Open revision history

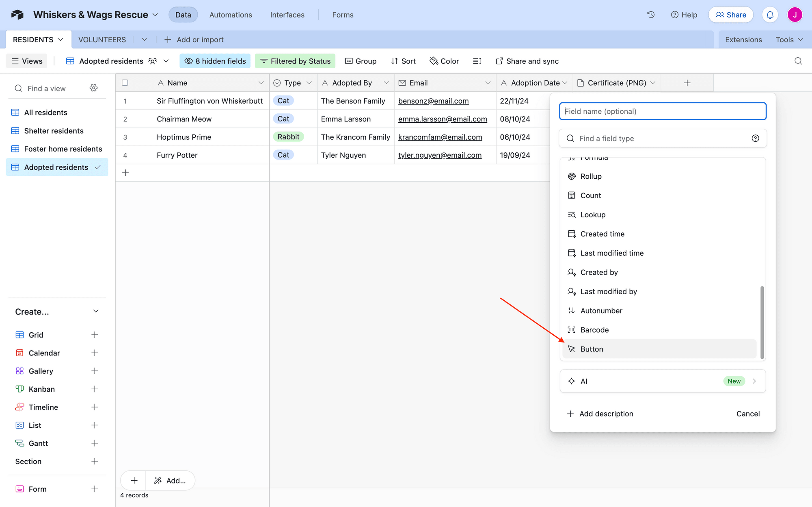[x=651, y=14]
